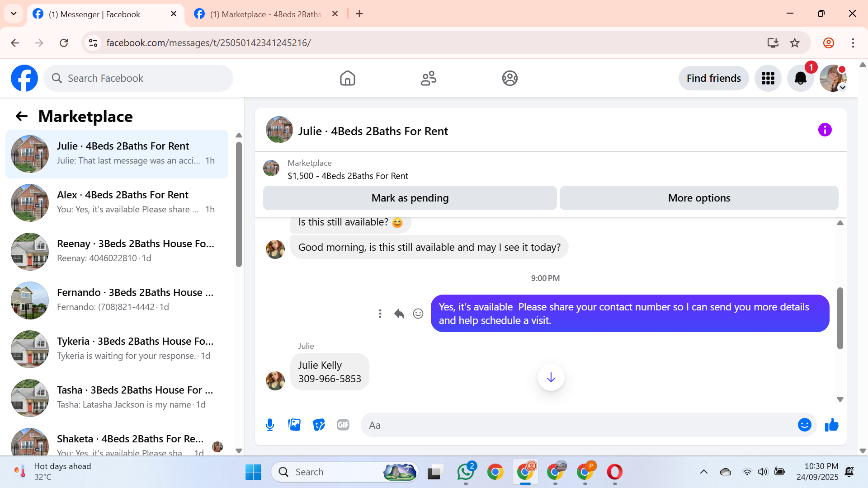Open the Marketplace listing link for $1,500 rental
868x488 pixels.
pos(348,176)
